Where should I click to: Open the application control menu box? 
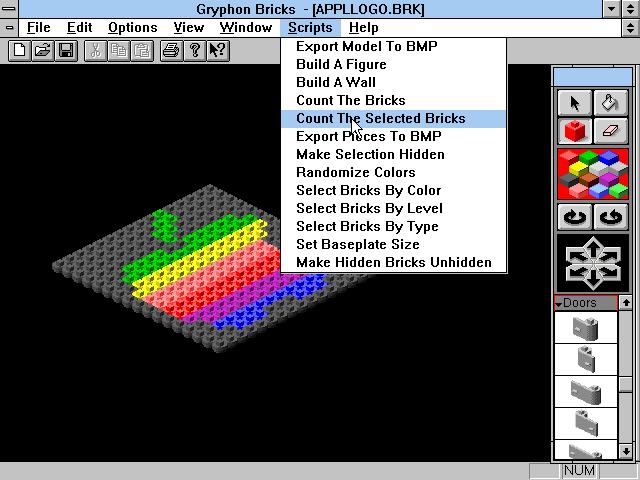(x=9, y=9)
